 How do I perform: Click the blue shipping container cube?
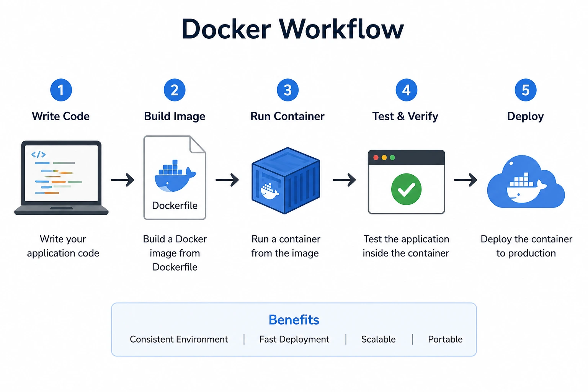[286, 180]
